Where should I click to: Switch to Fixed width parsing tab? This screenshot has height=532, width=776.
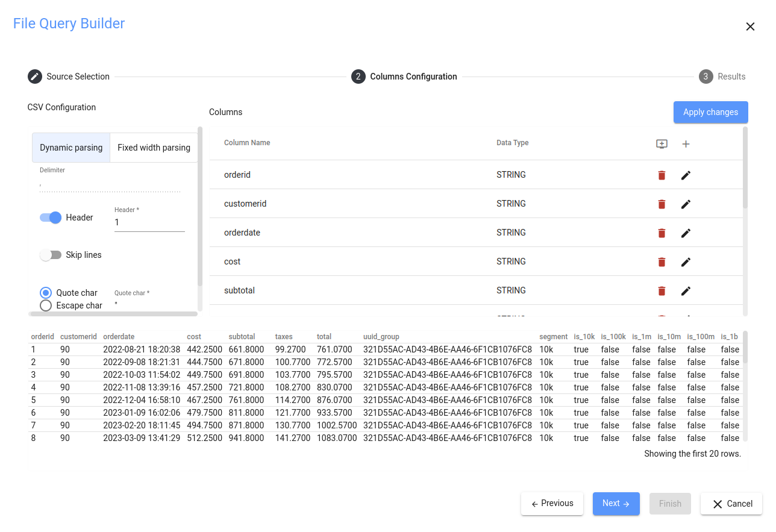tap(154, 148)
